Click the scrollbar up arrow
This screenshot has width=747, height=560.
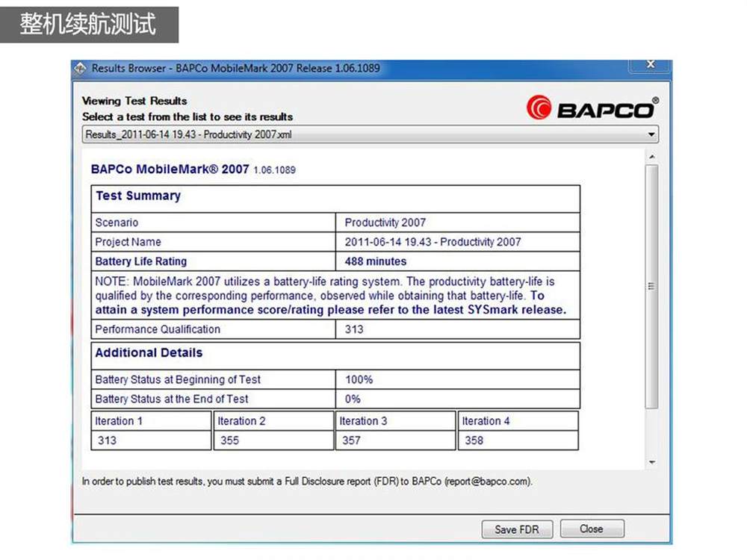click(x=651, y=156)
